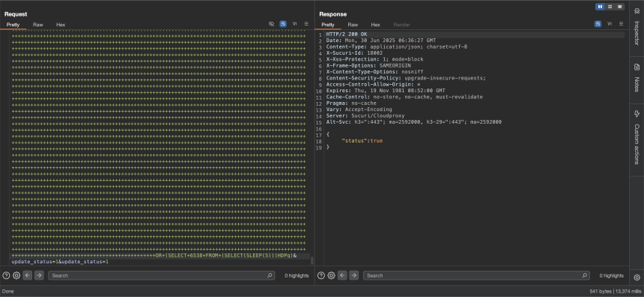The height and width of the screenshot is (297, 644).
Task: Toggle show \n newlines in Request panel
Action: click(294, 24)
